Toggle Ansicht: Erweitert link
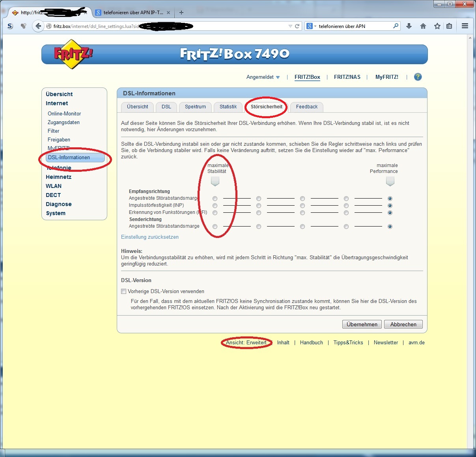Viewport: 476px width, 457px height. click(246, 343)
